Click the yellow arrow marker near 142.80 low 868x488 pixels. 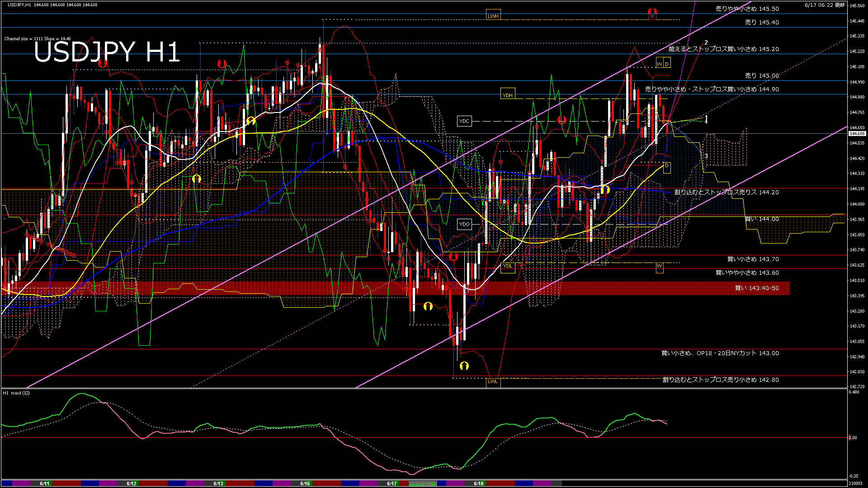point(464,366)
